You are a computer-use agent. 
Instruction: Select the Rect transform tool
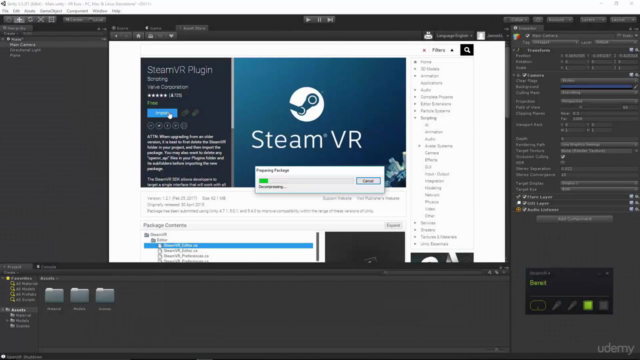(51, 20)
